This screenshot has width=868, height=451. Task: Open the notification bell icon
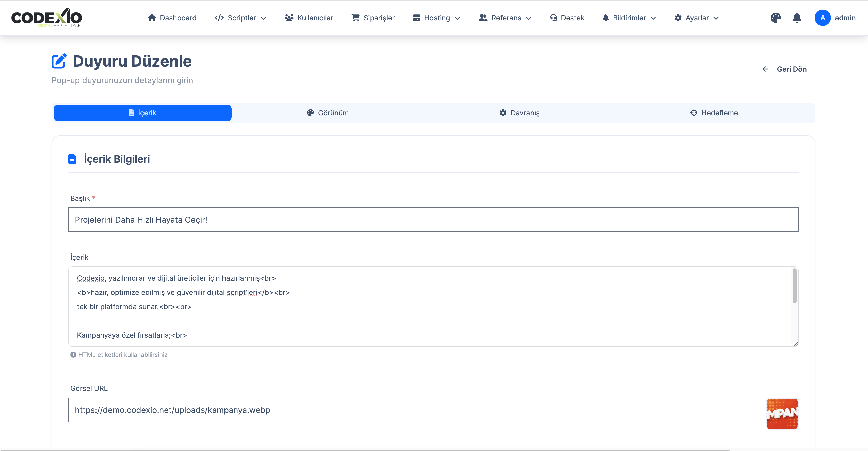(797, 18)
